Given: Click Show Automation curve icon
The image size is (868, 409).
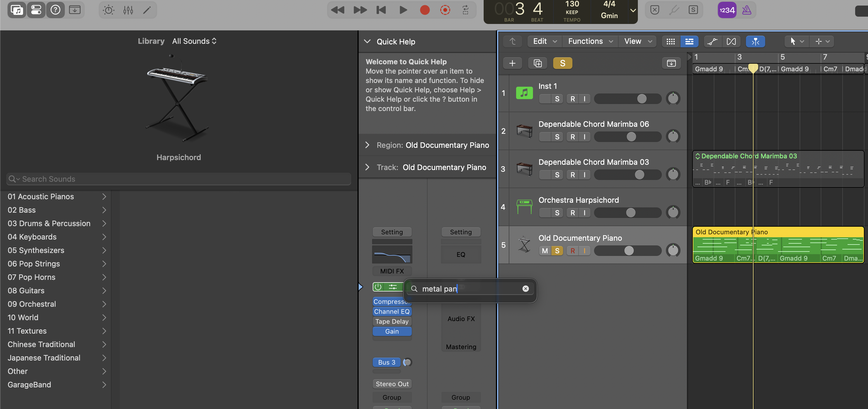Looking at the screenshot, I should 712,41.
